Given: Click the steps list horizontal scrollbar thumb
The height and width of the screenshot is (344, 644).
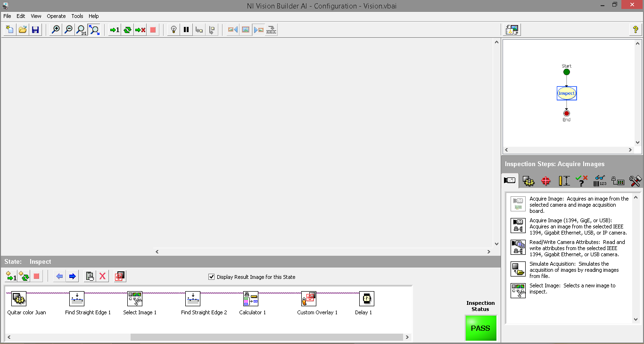Looking at the screenshot, I should tap(267, 337).
